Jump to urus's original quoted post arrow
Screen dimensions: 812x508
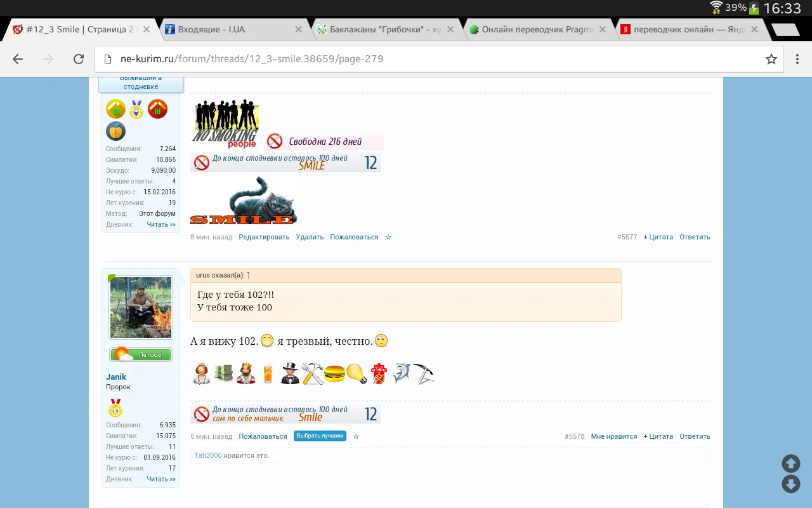tap(248, 275)
